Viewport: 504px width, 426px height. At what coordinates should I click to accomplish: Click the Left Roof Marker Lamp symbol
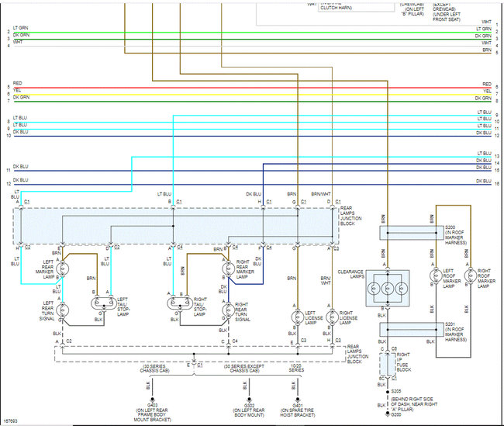pyautogui.click(x=436, y=275)
